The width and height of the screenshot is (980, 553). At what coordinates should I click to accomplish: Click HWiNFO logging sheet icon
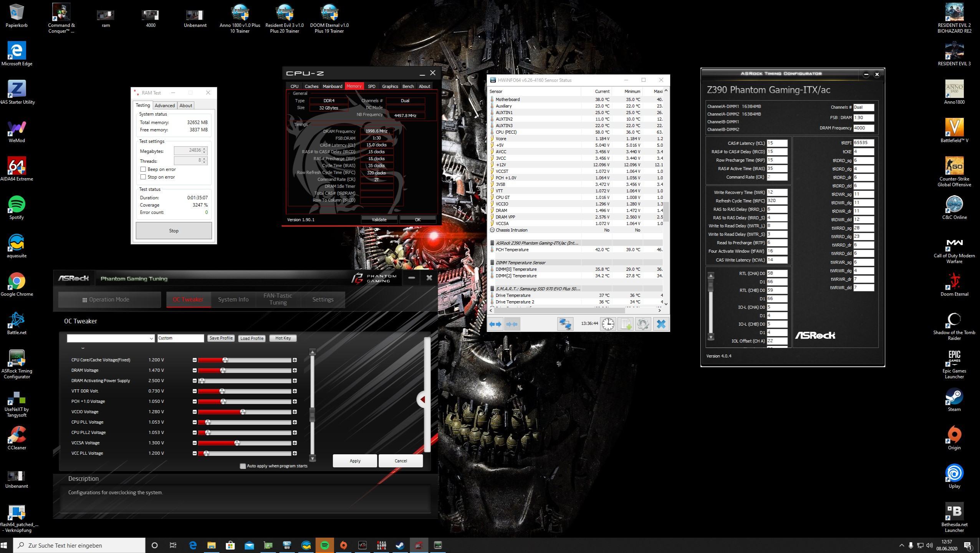[626, 324]
